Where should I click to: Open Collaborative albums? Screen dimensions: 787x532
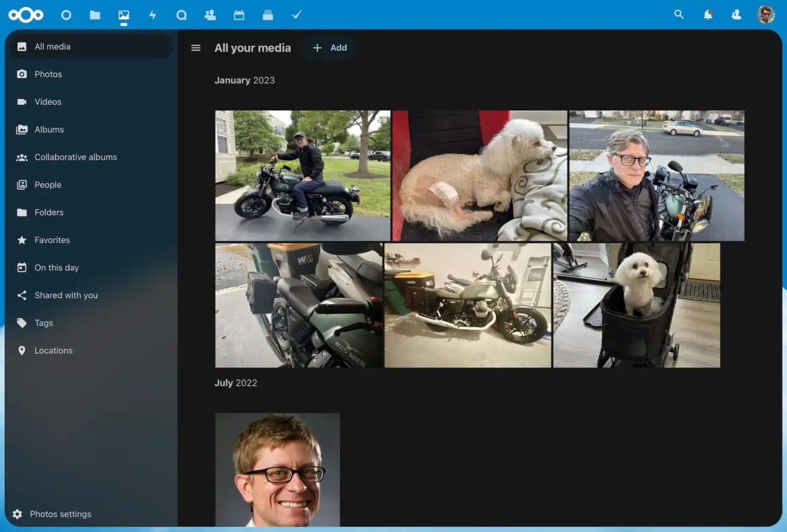tap(91, 157)
